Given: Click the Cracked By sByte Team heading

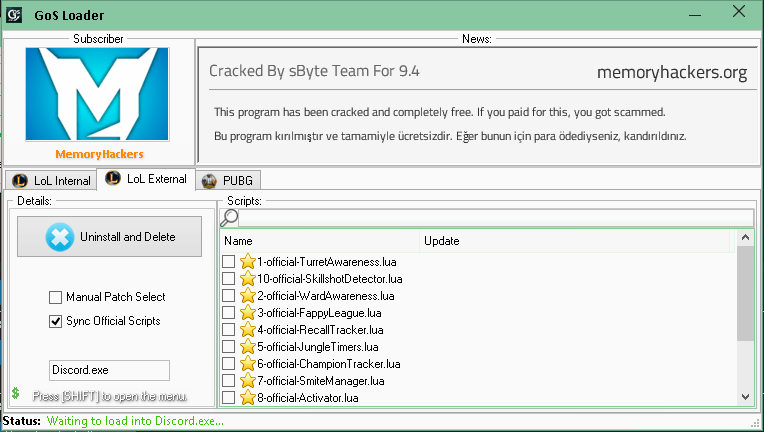Looking at the screenshot, I should coord(314,71).
